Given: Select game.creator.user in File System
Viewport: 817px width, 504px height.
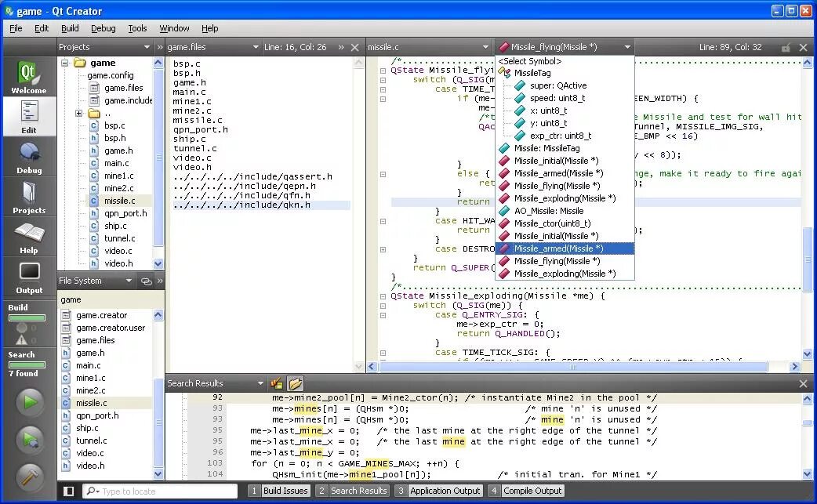Looking at the screenshot, I should (x=111, y=328).
